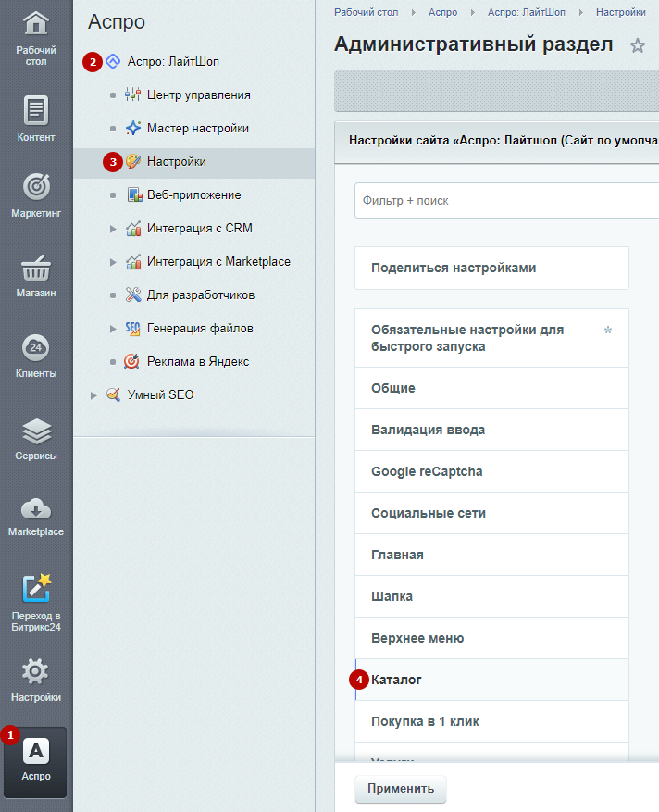Open the Магазин basket icon
This screenshot has height=812, width=659.
[x=36, y=268]
